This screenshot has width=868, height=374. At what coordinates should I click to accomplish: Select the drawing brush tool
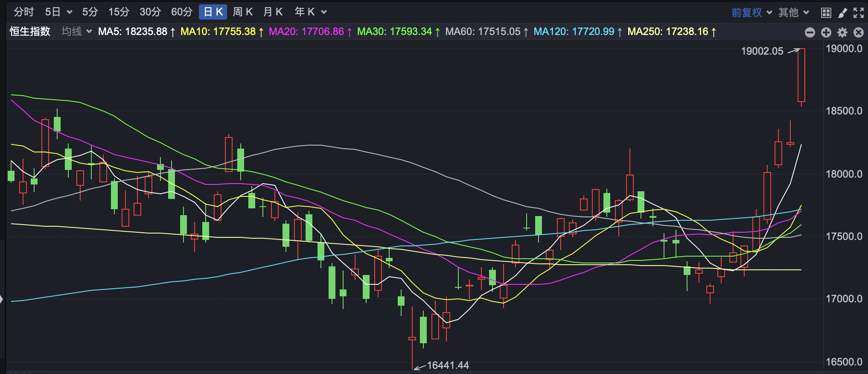pyautogui.click(x=842, y=12)
